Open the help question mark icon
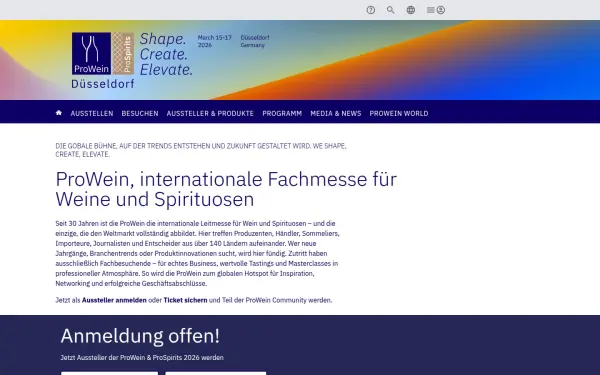 370,10
